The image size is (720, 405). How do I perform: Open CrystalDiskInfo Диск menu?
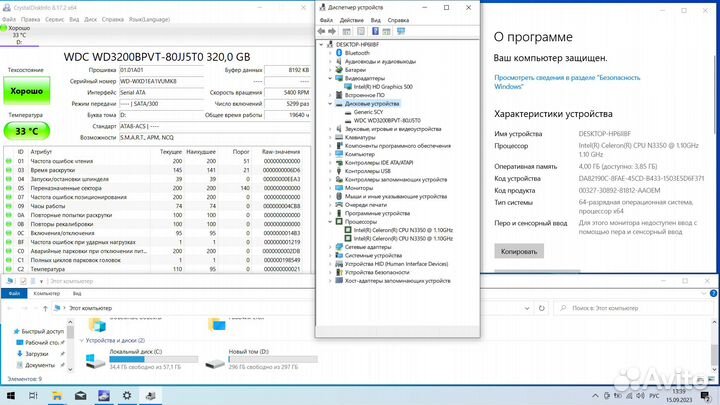(x=90, y=19)
